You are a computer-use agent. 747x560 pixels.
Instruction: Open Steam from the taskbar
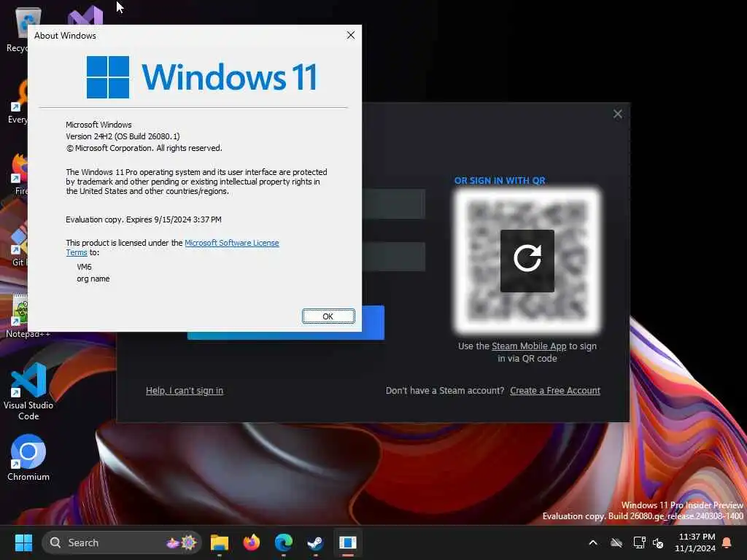tap(315, 542)
